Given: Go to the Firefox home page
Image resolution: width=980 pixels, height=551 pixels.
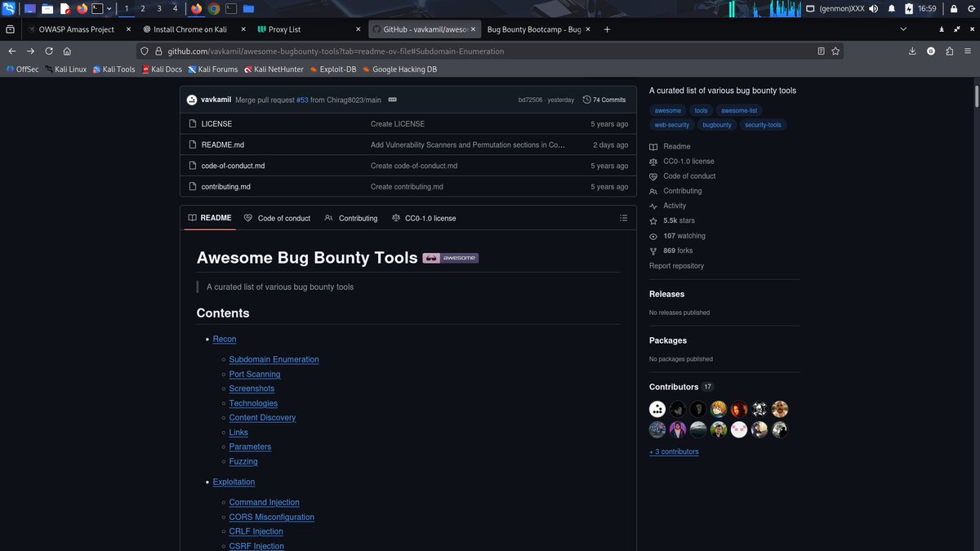Looking at the screenshot, I should [x=67, y=51].
